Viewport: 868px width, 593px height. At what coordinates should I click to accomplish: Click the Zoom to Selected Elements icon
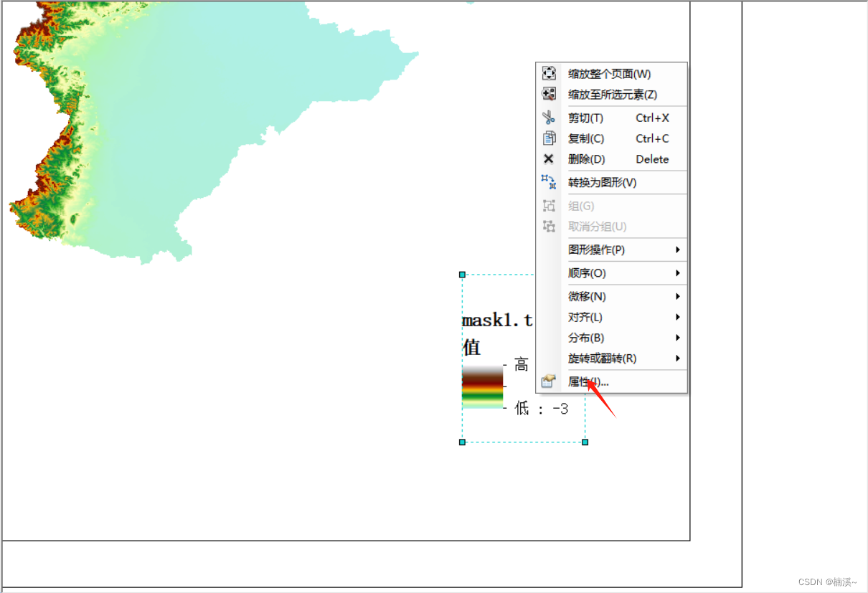(x=549, y=94)
